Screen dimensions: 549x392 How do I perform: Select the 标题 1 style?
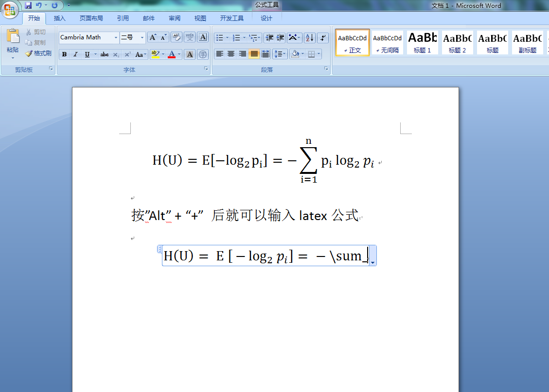422,42
